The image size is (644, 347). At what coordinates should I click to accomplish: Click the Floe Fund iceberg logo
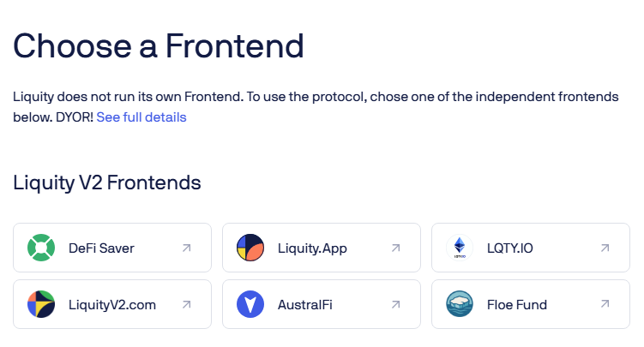460,304
